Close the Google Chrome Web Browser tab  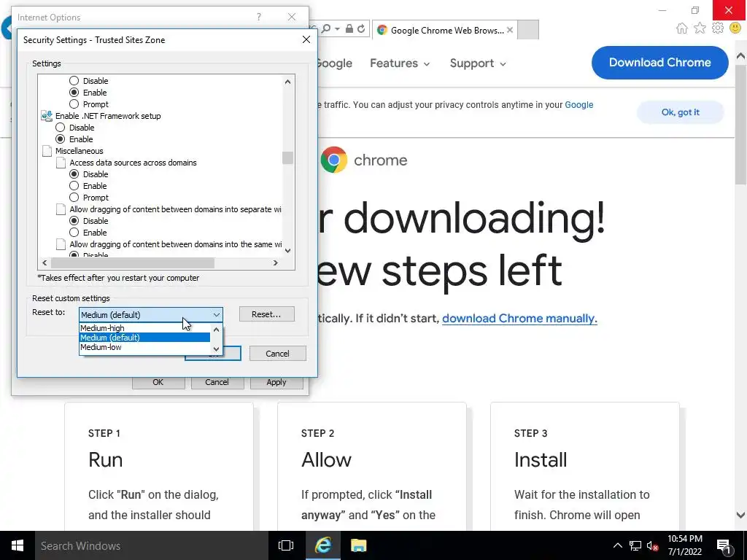click(510, 30)
